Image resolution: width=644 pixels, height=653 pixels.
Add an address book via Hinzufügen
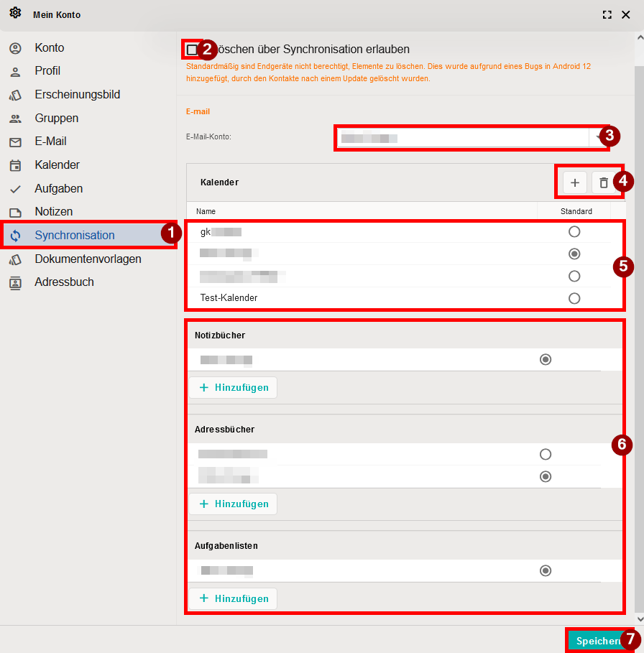tap(233, 504)
